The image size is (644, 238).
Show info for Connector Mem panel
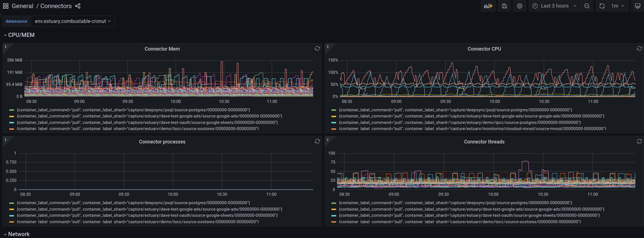click(5, 46)
